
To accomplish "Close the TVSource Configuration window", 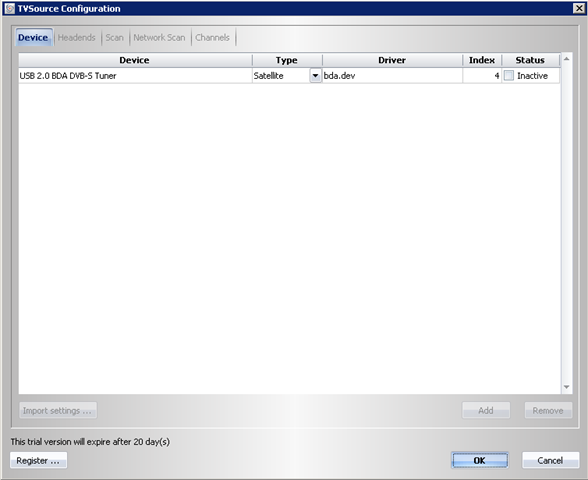I will pyautogui.click(x=579, y=8).
